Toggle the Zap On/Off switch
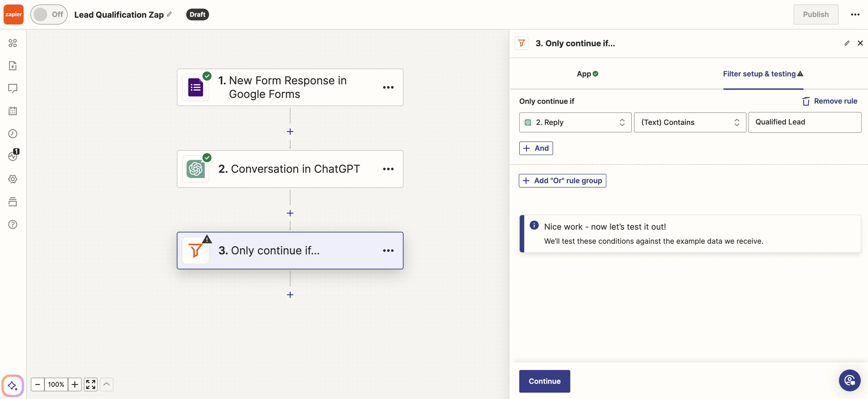The width and height of the screenshot is (868, 399). point(49,15)
